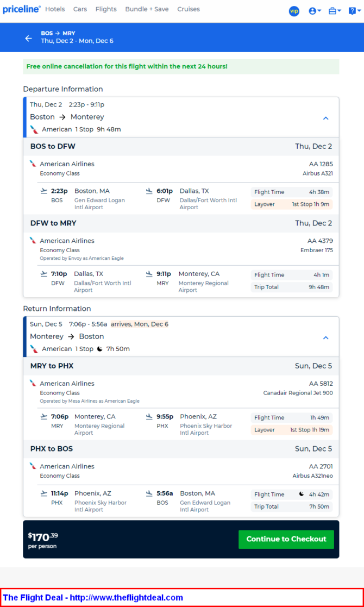
Task: Click the priceline logo
Action: [x=22, y=9]
